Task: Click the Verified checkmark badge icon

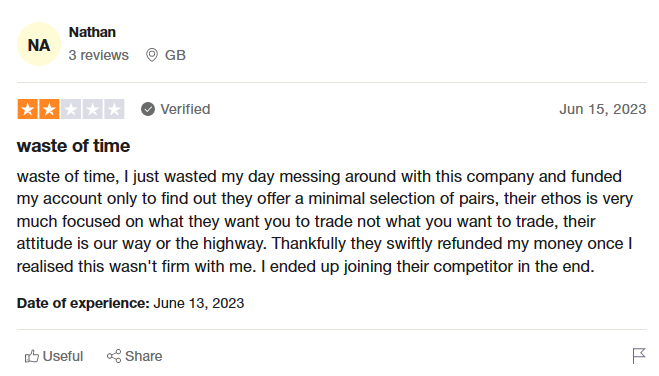Action: pyautogui.click(x=148, y=109)
